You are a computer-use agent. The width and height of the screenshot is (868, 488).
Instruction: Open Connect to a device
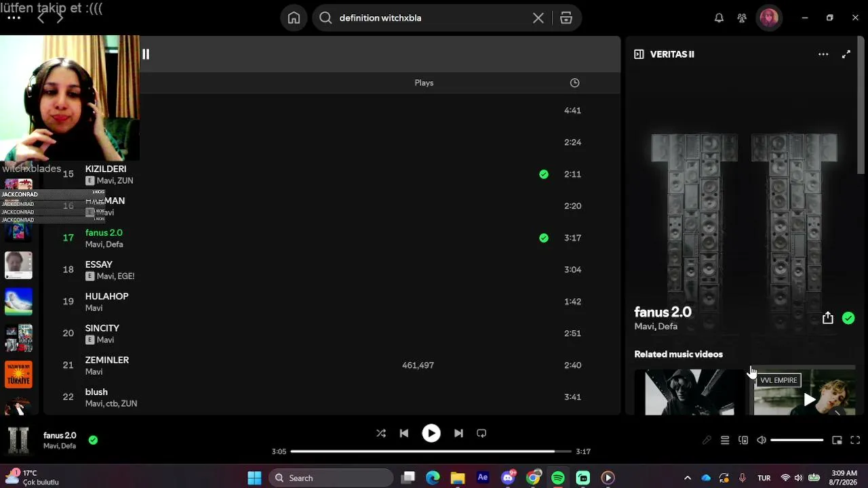[743, 441]
